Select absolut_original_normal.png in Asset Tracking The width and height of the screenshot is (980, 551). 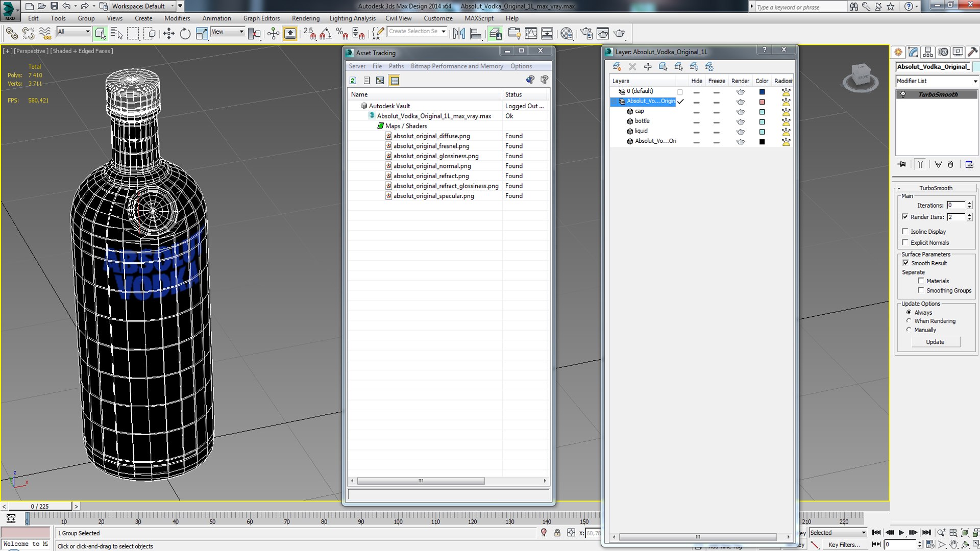coord(432,166)
